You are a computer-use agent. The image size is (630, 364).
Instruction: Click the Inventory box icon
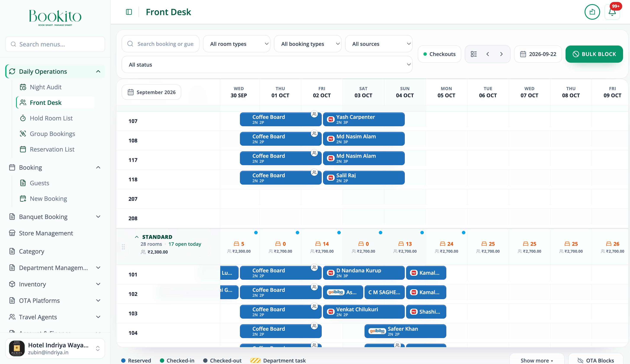click(12, 284)
